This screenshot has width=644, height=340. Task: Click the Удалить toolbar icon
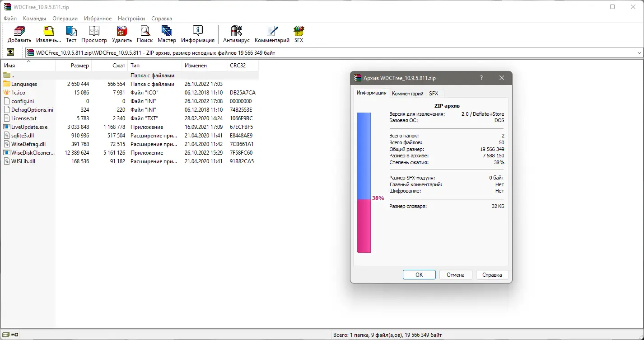pyautogui.click(x=121, y=34)
